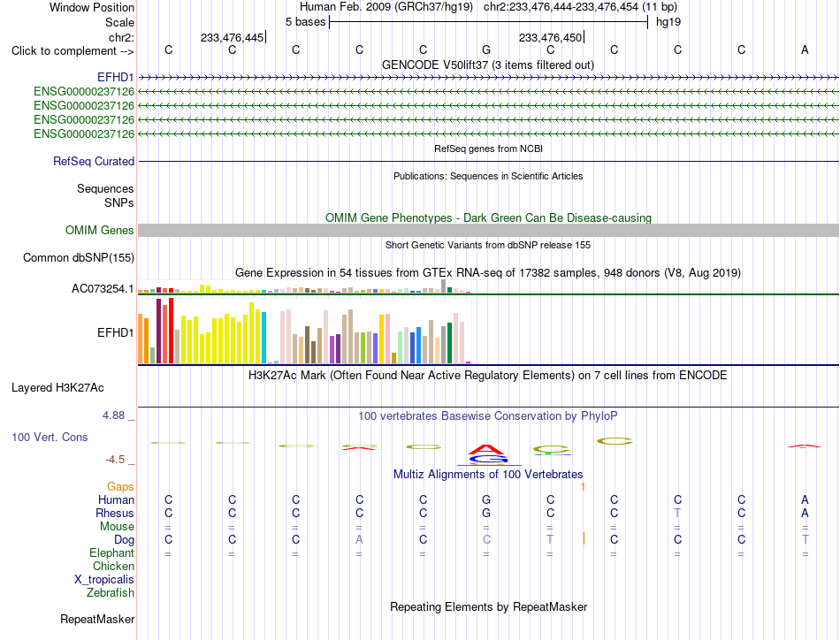Click the Mouse species label
Viewport: 840px width, 640px height.
pos(117,527)
